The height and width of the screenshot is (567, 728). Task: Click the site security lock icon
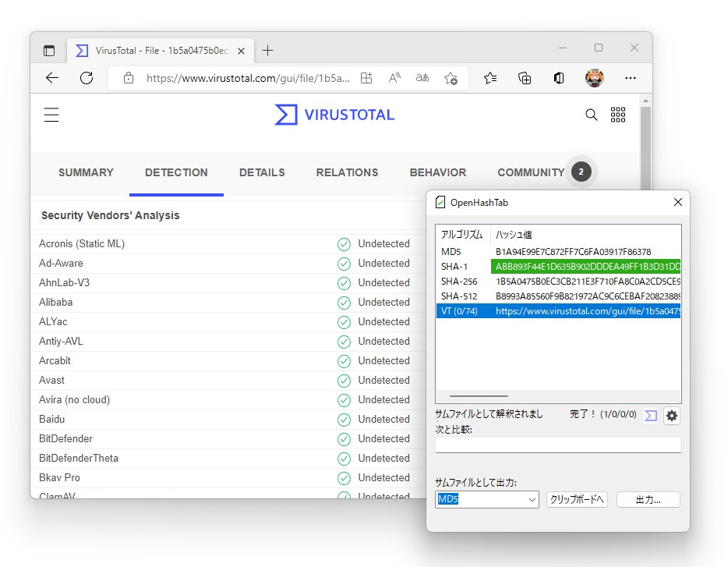[128, 78]
